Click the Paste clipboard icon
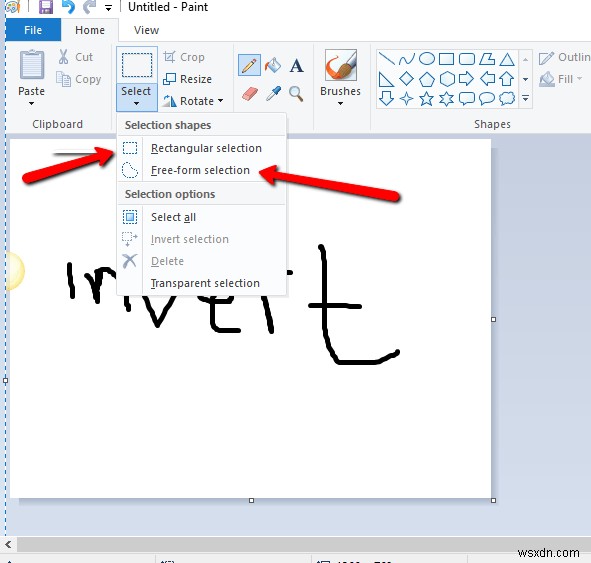The height and width of the screenshot is (563, 591). coord(32,64)
